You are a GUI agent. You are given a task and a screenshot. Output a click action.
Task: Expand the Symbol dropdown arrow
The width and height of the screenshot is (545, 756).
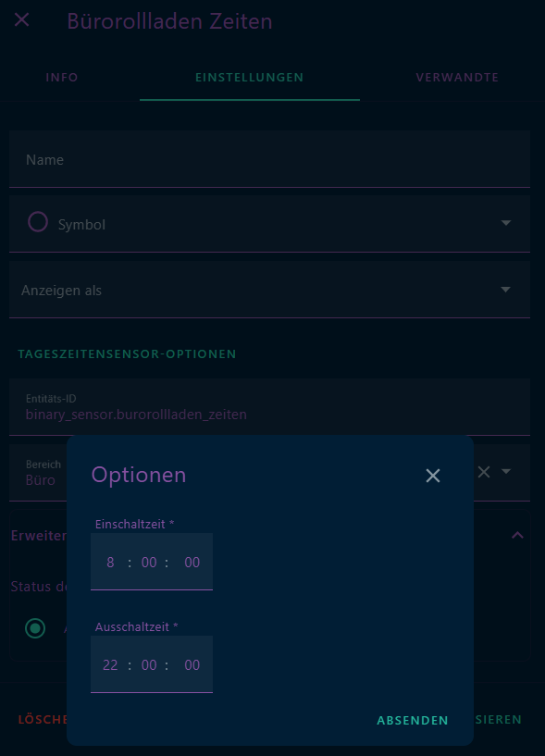tap(506, 223)
